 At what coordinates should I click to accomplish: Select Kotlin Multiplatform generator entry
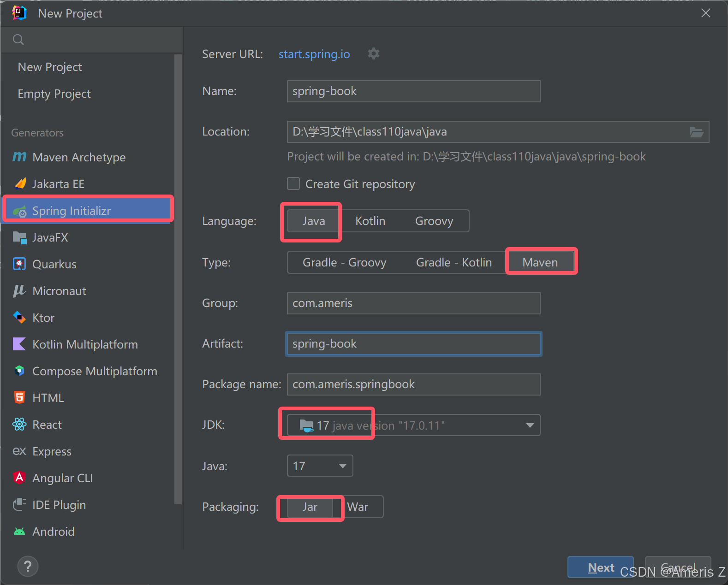(88, 345)
